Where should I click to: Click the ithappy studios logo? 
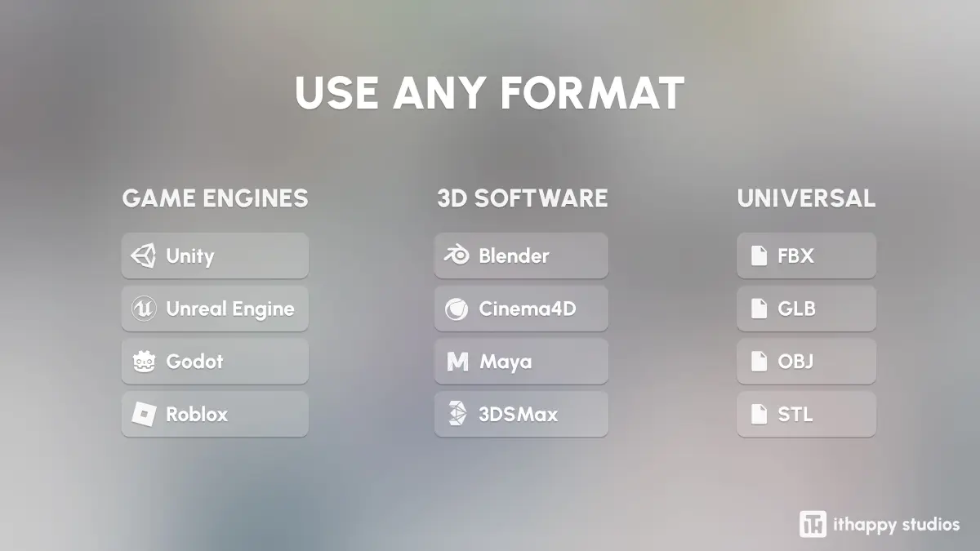click(813, 524)
